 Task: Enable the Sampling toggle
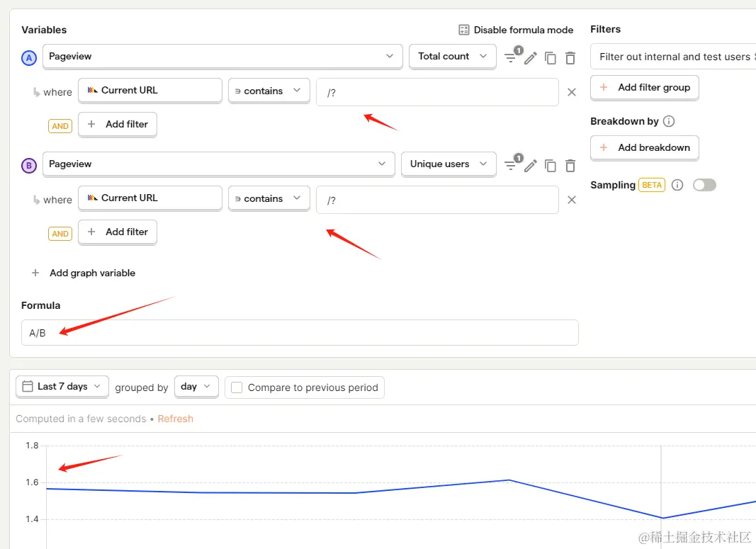[704, 185]
